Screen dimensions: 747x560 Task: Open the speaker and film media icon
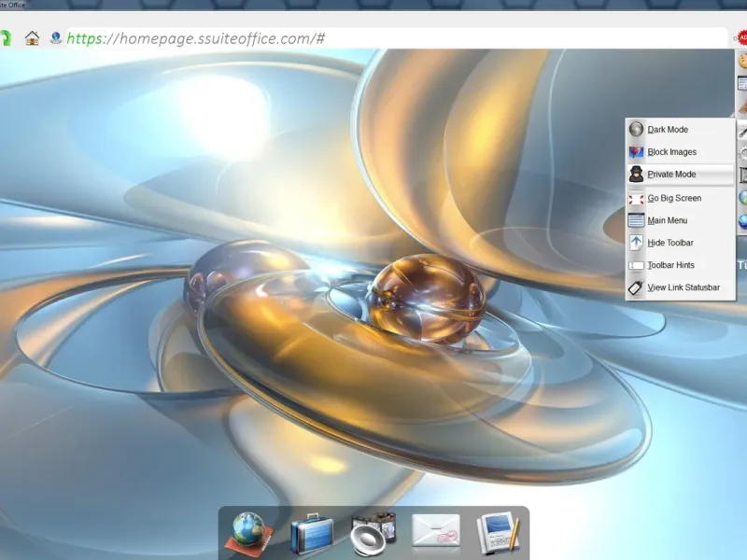point(373,534)
